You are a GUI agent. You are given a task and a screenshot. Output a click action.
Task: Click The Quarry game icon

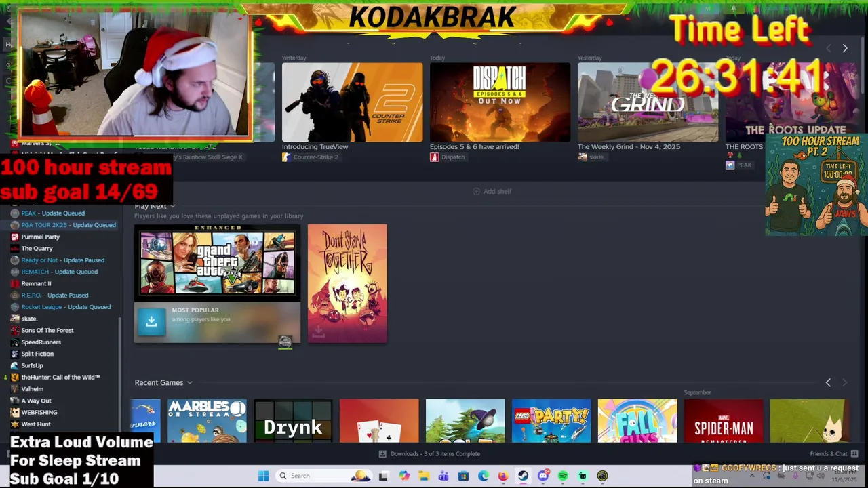tap(15, 249)
